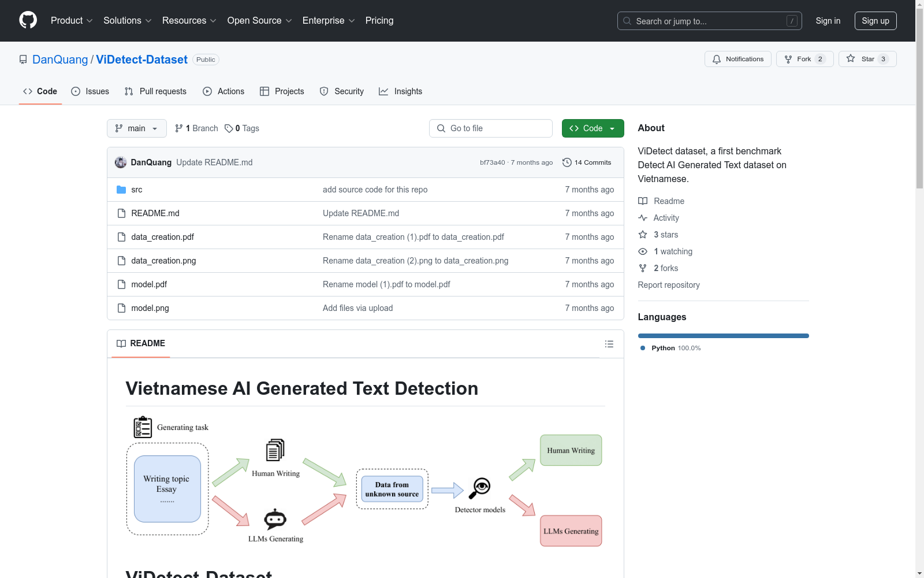This screenshot has height=578, width=924.
Task: Open the DanQuang owner profile link
Action: click(x=60, y=60)
